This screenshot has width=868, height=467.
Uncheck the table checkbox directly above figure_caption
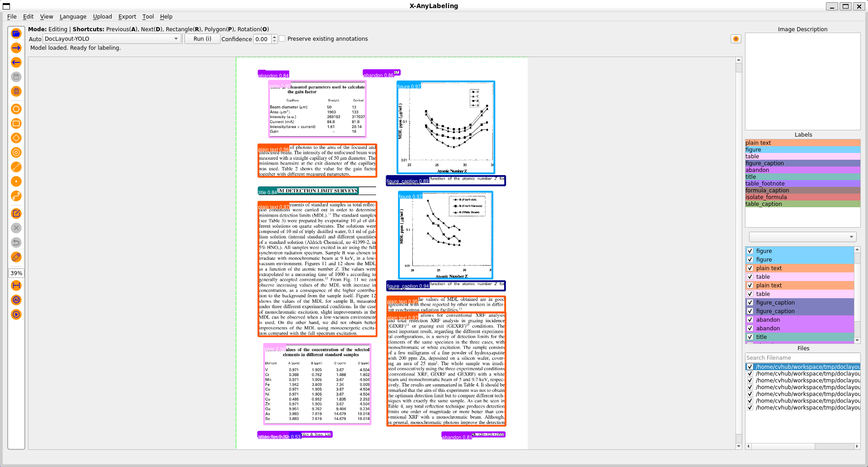click(x=750, y=294)
